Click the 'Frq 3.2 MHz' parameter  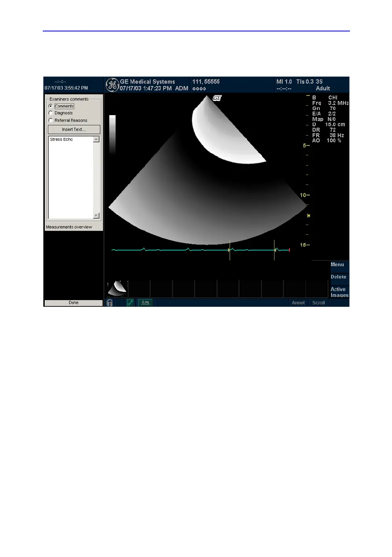click(330, 103)
